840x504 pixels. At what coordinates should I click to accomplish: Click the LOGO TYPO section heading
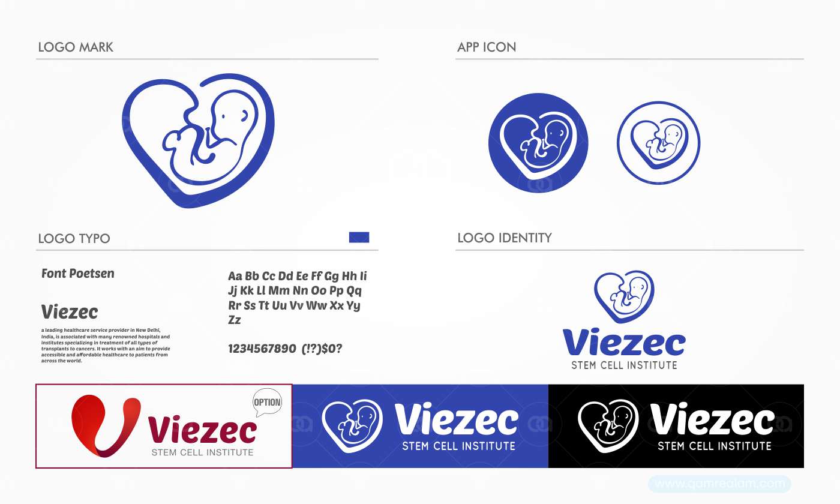coord(74,238)
